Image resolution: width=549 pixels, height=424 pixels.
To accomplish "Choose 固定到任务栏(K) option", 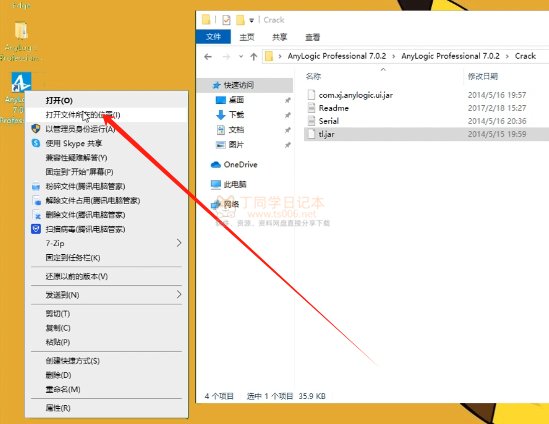I will pos(106,258).
